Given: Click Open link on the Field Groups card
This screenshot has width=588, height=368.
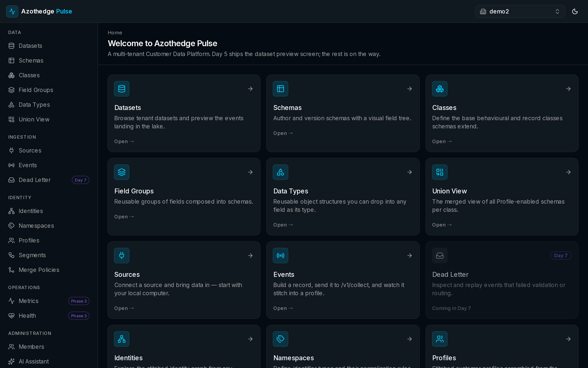Looking at the screenshot, I should (x=124, y=217).
